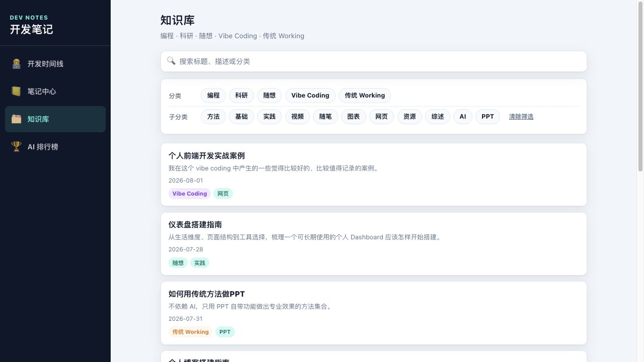Click the orange 传统 Working tag
This screenshot has height=362, width=644.
191,332
